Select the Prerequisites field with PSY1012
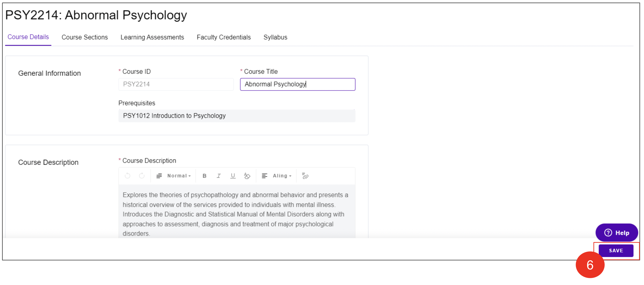This screenshot has height=285, width=644. pyautogui.click(x=237, y=116)
